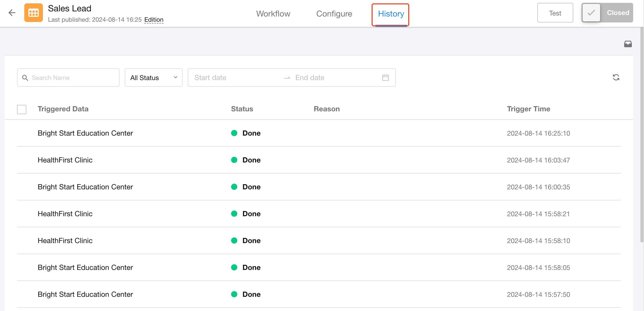This screenshot has height=311, width=644.
Task: Click the search magnifier icon
Action: 25,78
